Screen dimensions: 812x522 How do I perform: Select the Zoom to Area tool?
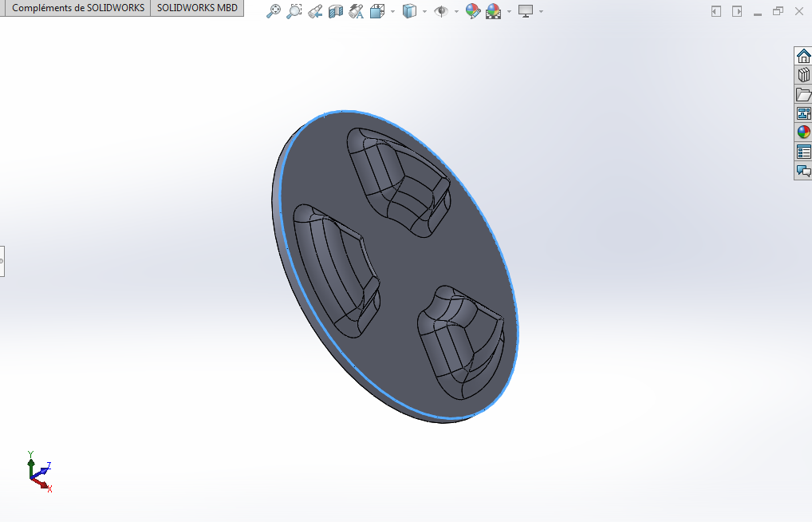pyautogui.click(x=294, y=11)
